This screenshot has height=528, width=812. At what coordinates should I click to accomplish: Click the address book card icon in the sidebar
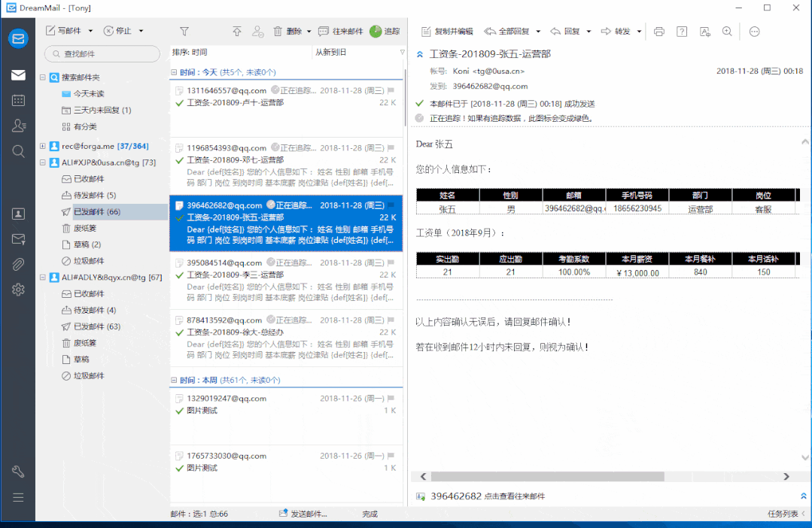click(18, 214)
